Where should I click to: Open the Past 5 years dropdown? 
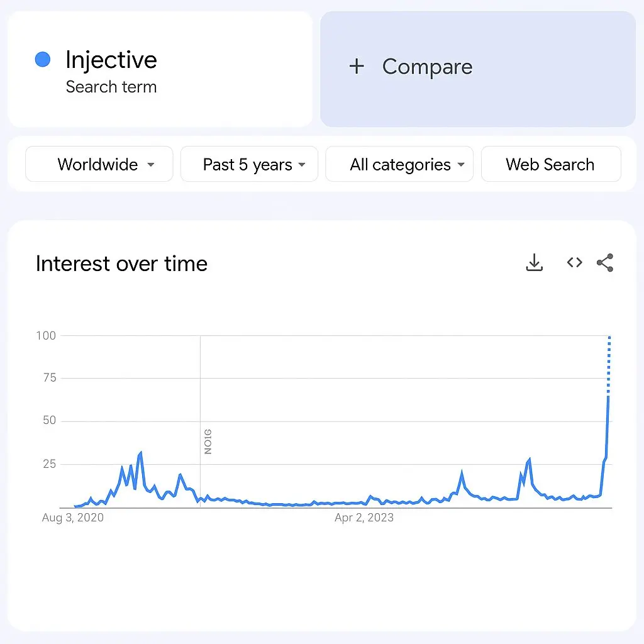tap(249, 164)
